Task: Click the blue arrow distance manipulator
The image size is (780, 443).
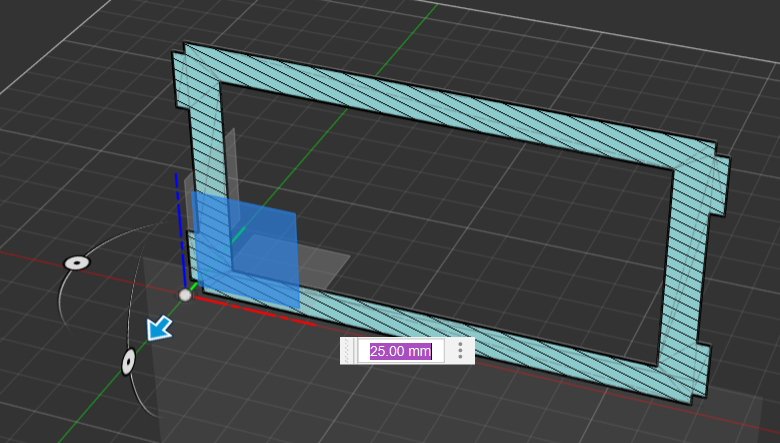Action: [158, 327]
